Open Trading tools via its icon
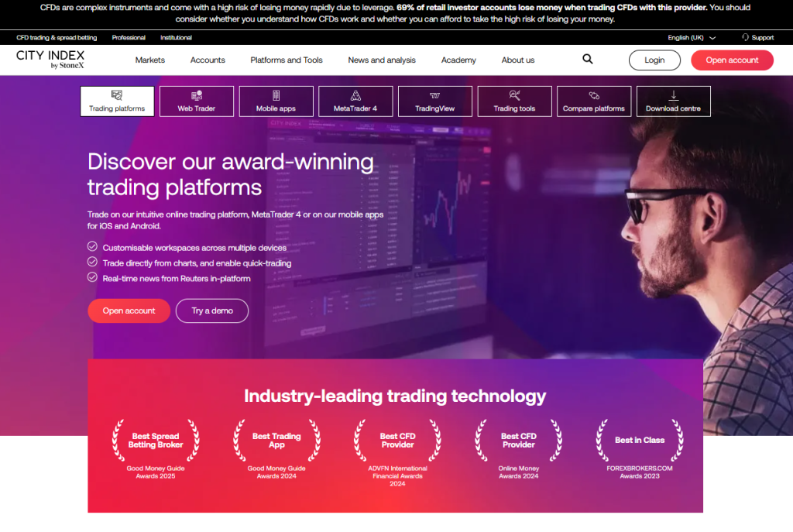Screen dimensions: 793x532 514,96
